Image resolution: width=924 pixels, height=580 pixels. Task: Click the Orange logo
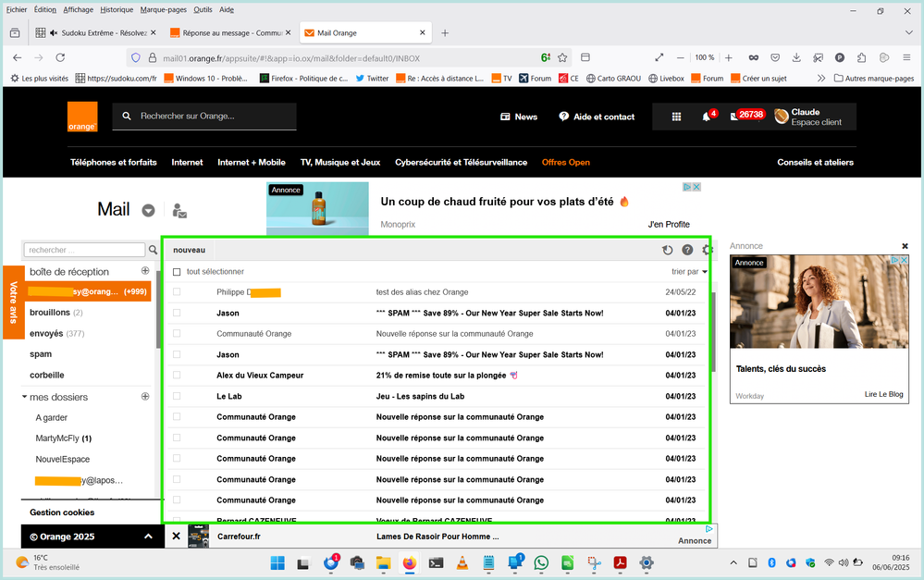81,117
